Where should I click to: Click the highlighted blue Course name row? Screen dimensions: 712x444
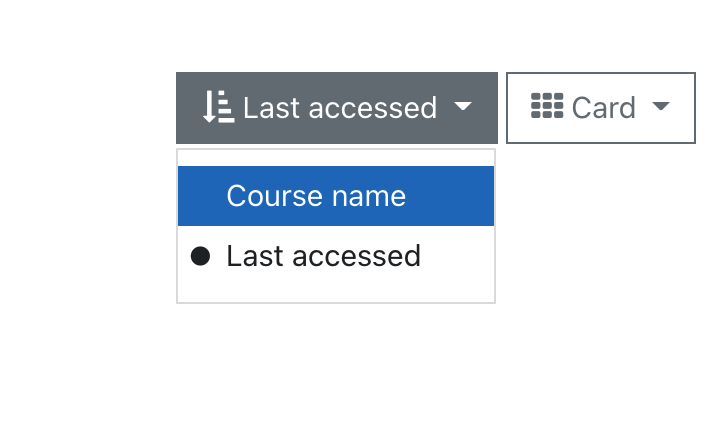[336, 196]
